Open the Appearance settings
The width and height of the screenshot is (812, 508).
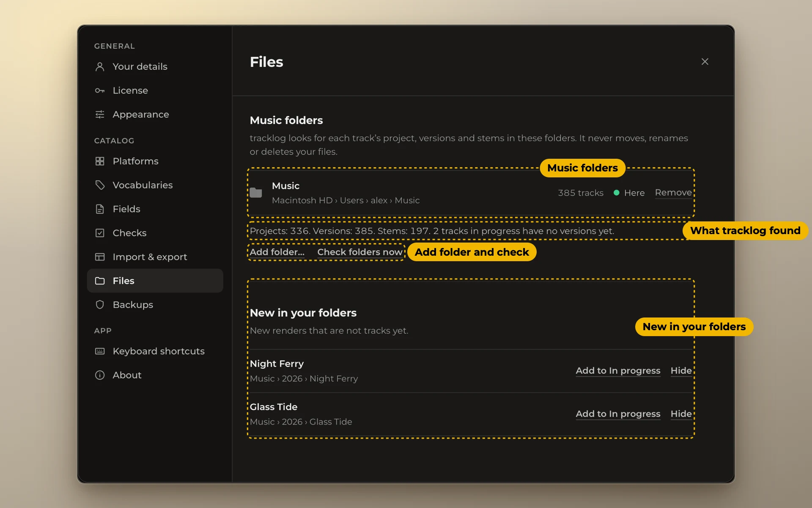click(x=155, y=114)
